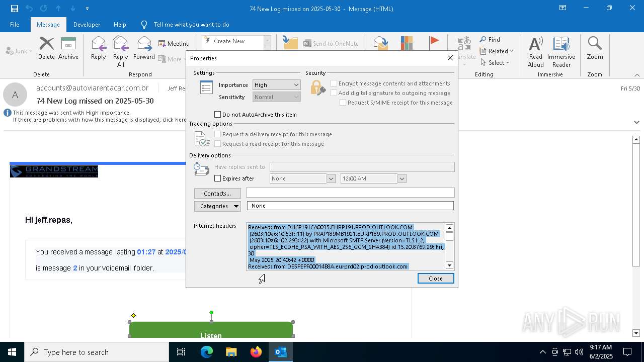Open the expiry time dropdown showing 12:00 AM
Viewport: 644px width, 362px height.
(x=401, y=178)
